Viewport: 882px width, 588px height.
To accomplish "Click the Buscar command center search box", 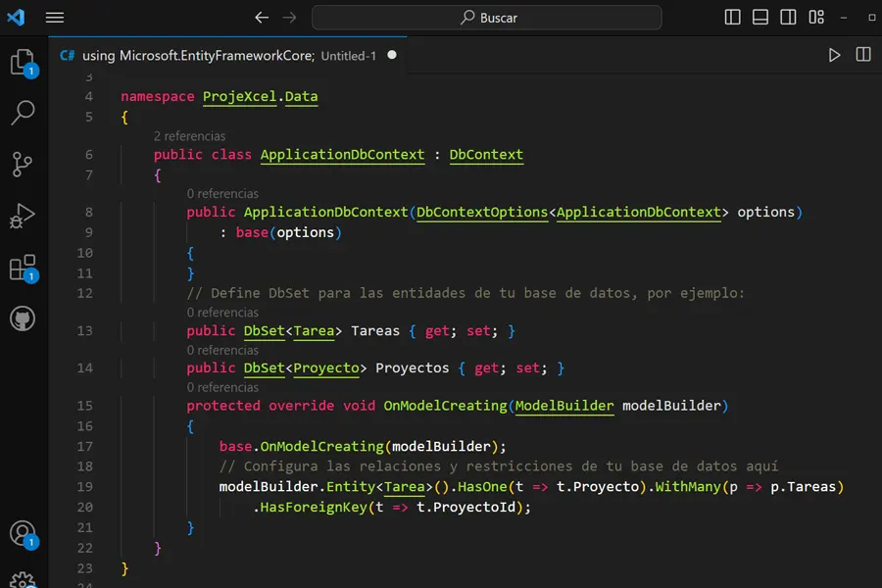I will tap(486, 18).
